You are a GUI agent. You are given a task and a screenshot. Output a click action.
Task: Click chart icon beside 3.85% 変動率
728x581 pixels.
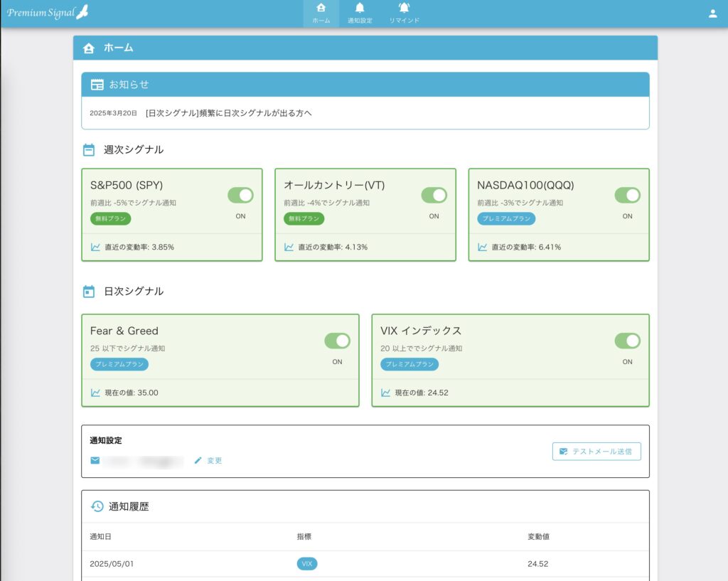95,247
